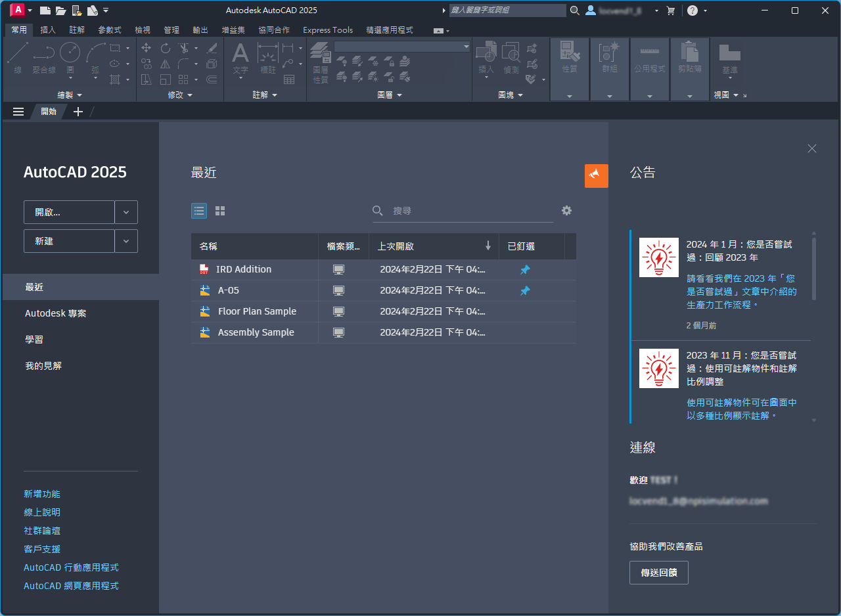Toggle sort order on 上次開啟 column
The width and height of the screenshot is (841, 616).
click(488, 246)
